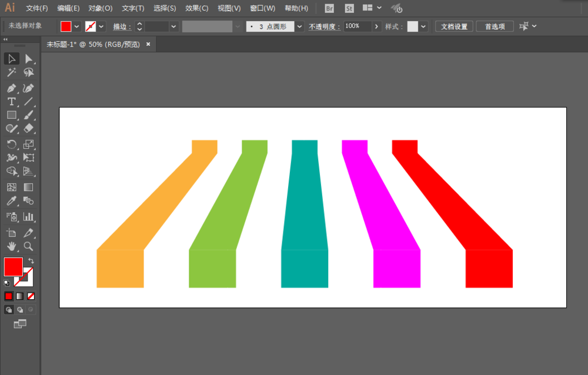Select the Gradient tool
This screenshot has height=375, width=588.
pos(28,187)
